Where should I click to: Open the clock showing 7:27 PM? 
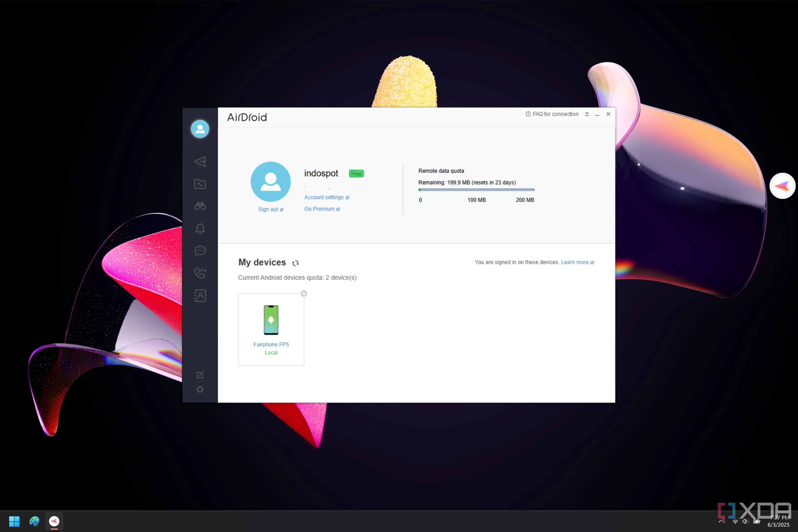(x=779, y=521)
